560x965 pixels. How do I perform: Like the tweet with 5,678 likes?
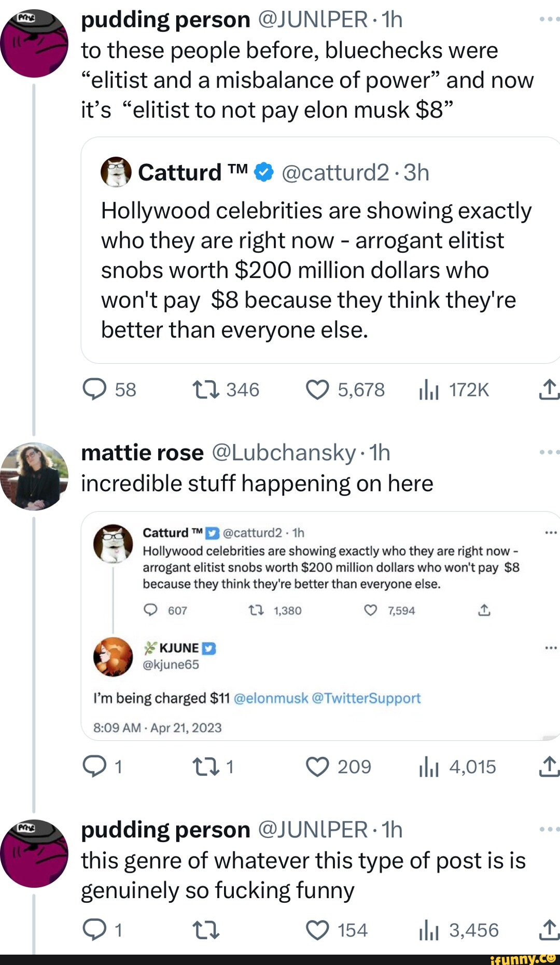[317, 390]
